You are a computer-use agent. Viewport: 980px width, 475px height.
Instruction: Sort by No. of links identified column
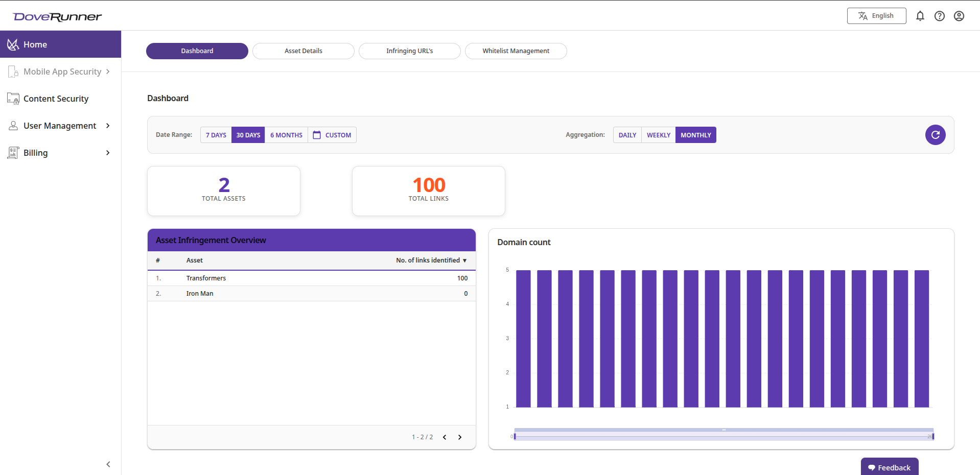tap(431, 260)
